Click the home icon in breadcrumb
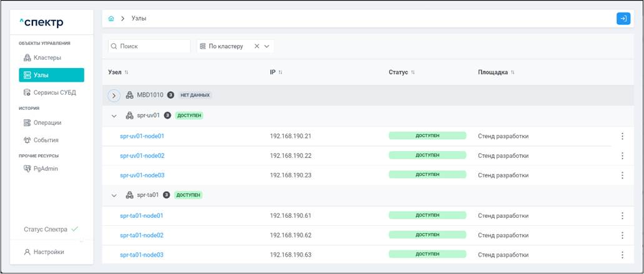This screenshot has height=274, width=644. click(x=111, y=19)
